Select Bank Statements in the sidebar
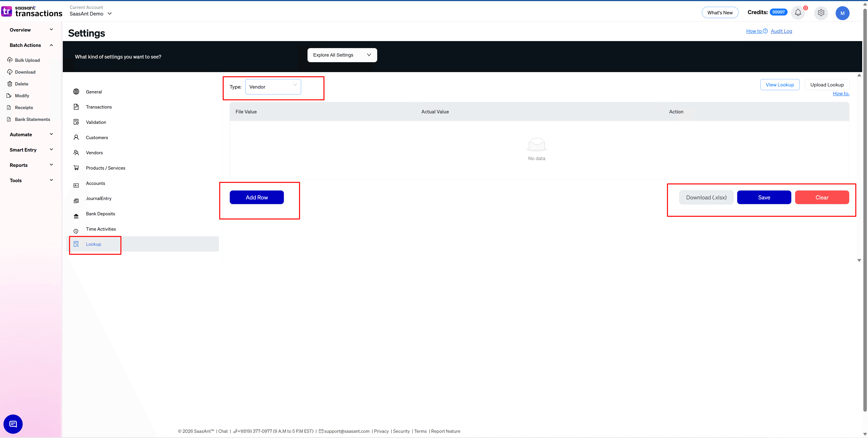This screenshot has width=868, height=438. coord(32,119)
